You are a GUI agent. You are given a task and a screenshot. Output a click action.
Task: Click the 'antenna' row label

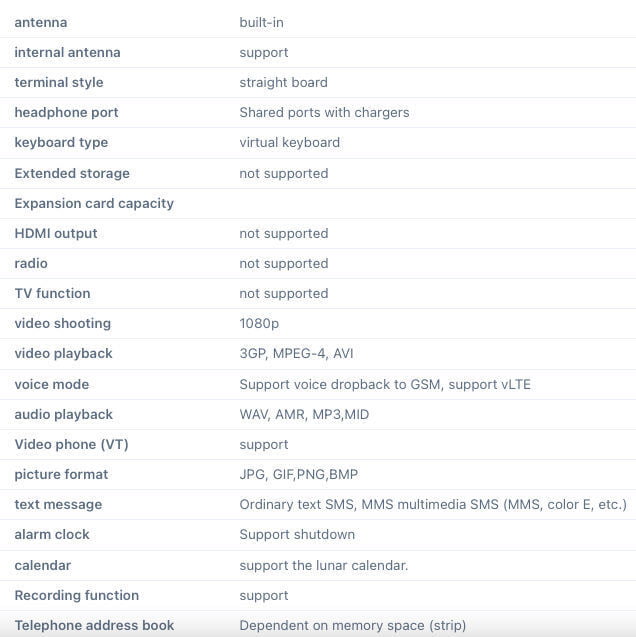click(x=41, y=22)
